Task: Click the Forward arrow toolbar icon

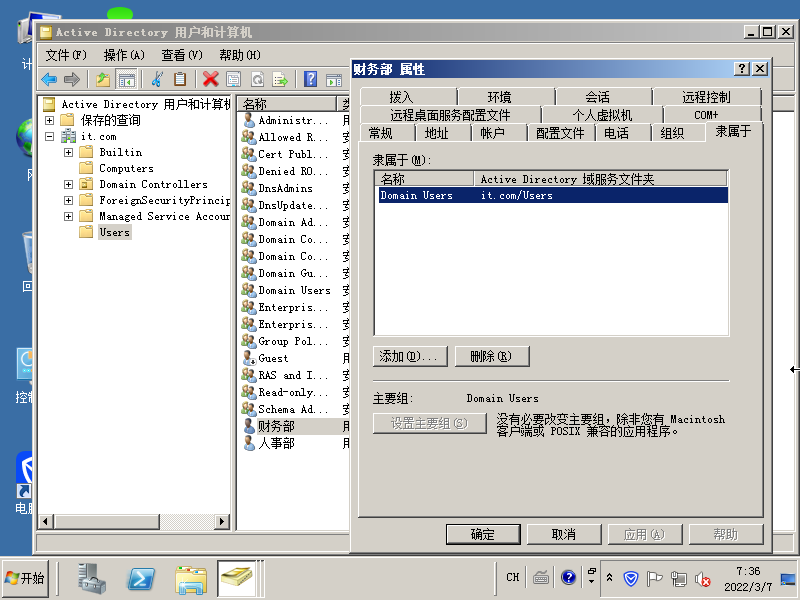Action: tap(71, 79)
